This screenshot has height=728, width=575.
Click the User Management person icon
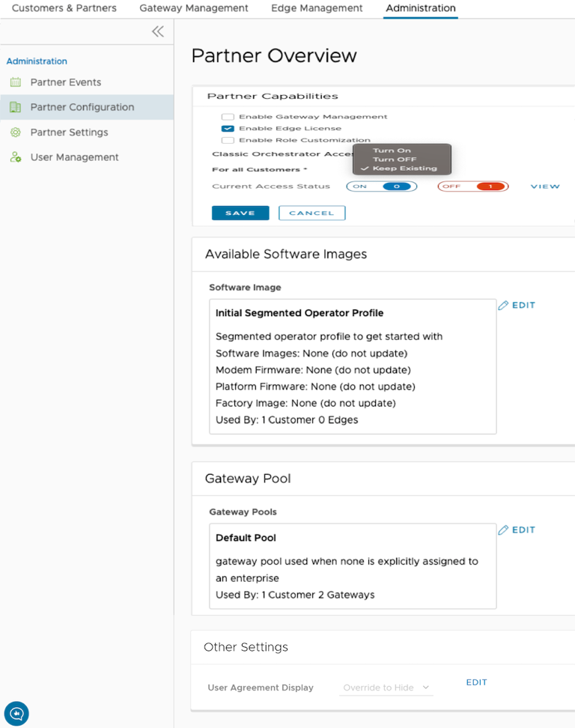pos(15,157)
